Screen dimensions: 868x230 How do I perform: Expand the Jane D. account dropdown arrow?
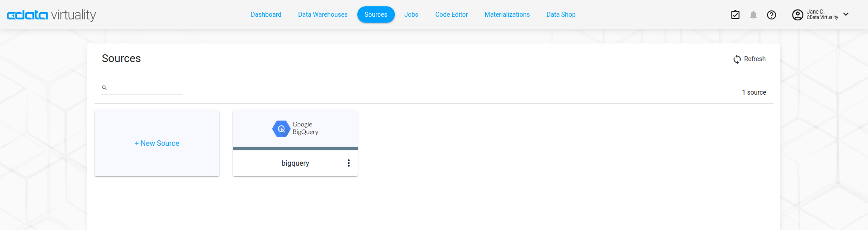coord(845,14)
